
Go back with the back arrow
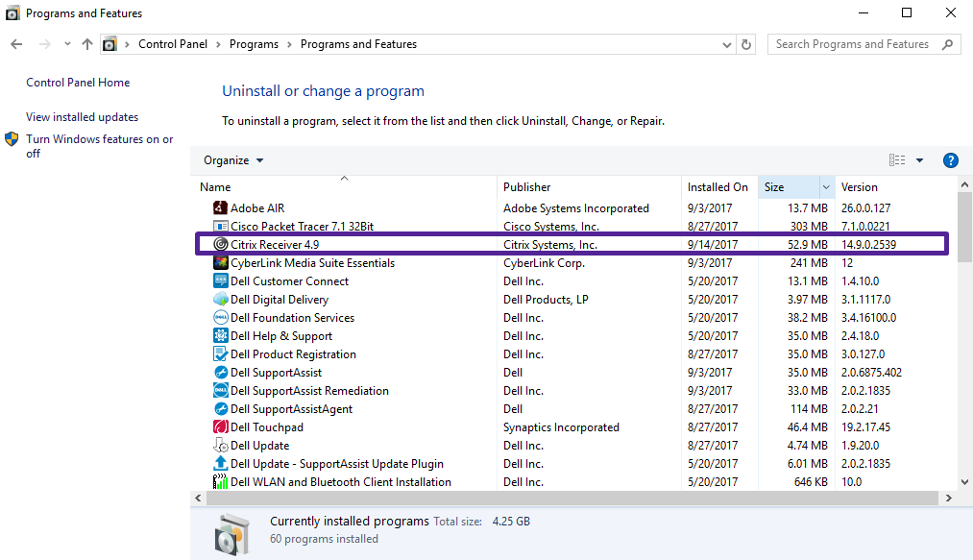pyautogui.click(x=16, y=44)
